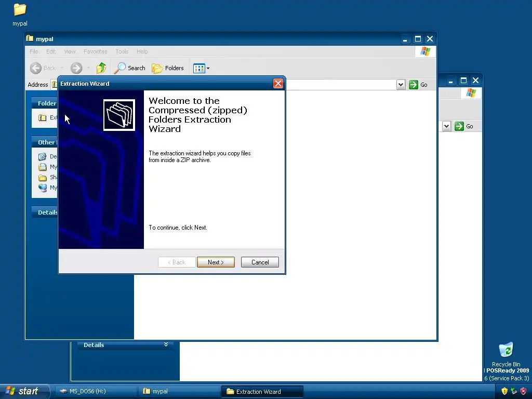Close the Extraction Wizard dialog

click(278, 84)
